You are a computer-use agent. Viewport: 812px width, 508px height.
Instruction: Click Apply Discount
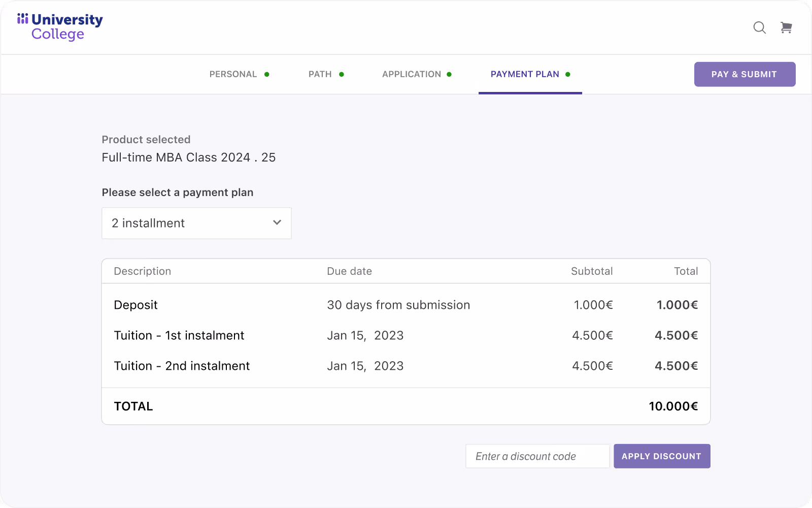point(662,456)
